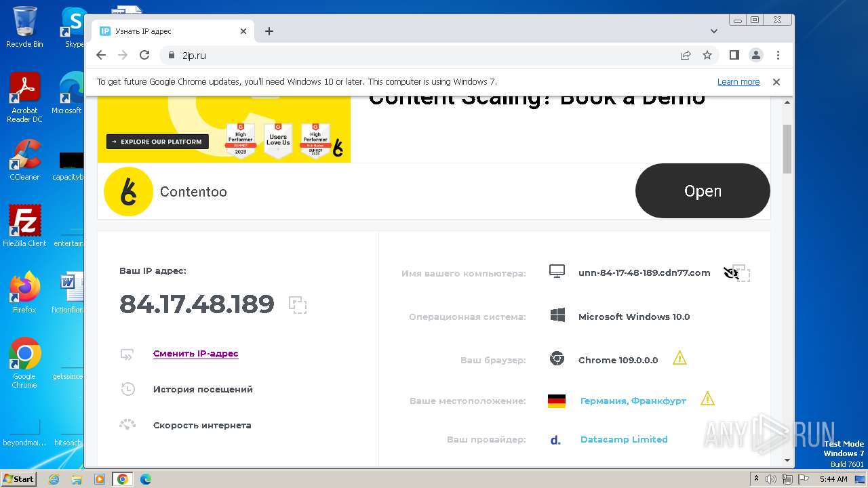868x488 pixels.
Task: Reload the 2ip.ru page
Action: pyautogui.click(x=144, y=55)
